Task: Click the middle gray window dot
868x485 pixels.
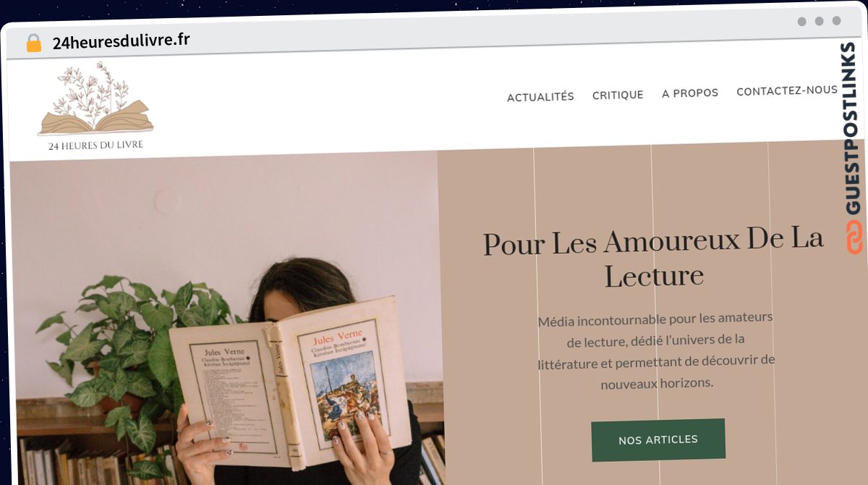Action: coord(819,21)
